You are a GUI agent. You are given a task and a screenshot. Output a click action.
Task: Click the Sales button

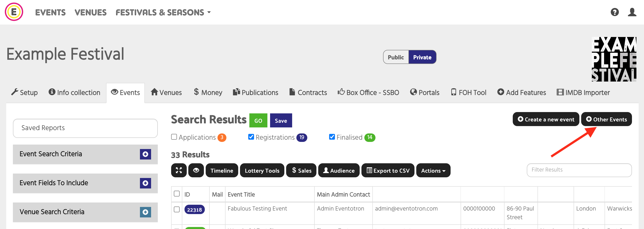point(301,170)
